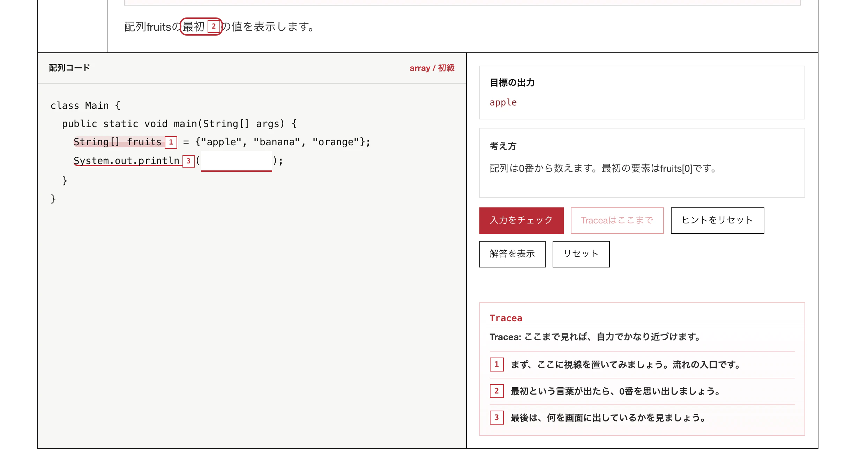Click number 2 icon in Tracea hint list
The height and width of the screenshot is (456, 868).
496,391
